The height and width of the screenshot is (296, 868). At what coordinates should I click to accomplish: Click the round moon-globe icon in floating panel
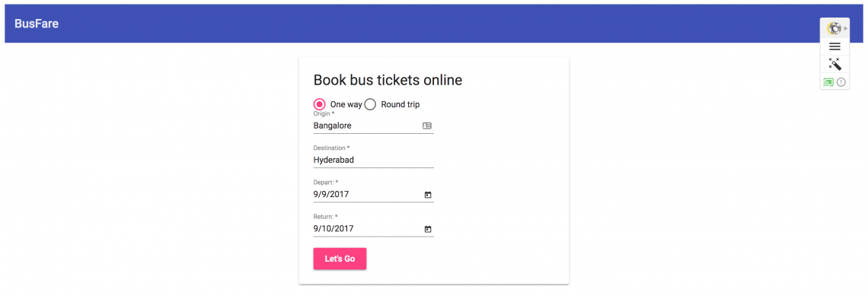point(834,27)
